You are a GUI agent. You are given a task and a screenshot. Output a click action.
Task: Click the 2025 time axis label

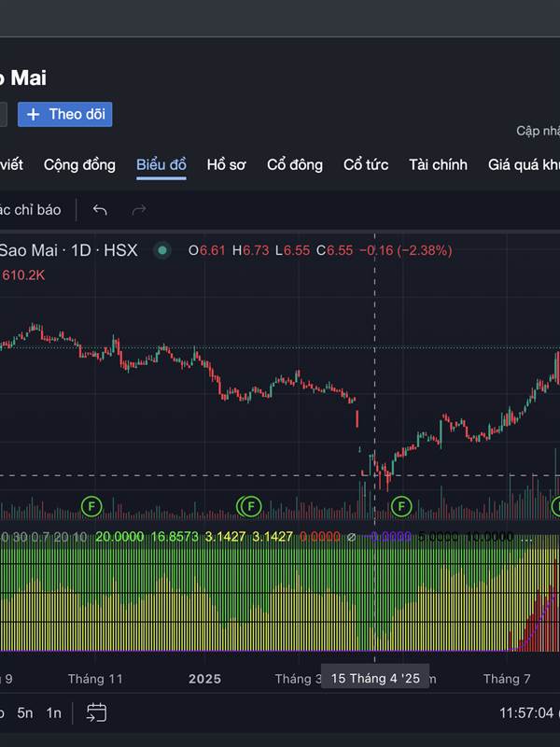(204, 679)
